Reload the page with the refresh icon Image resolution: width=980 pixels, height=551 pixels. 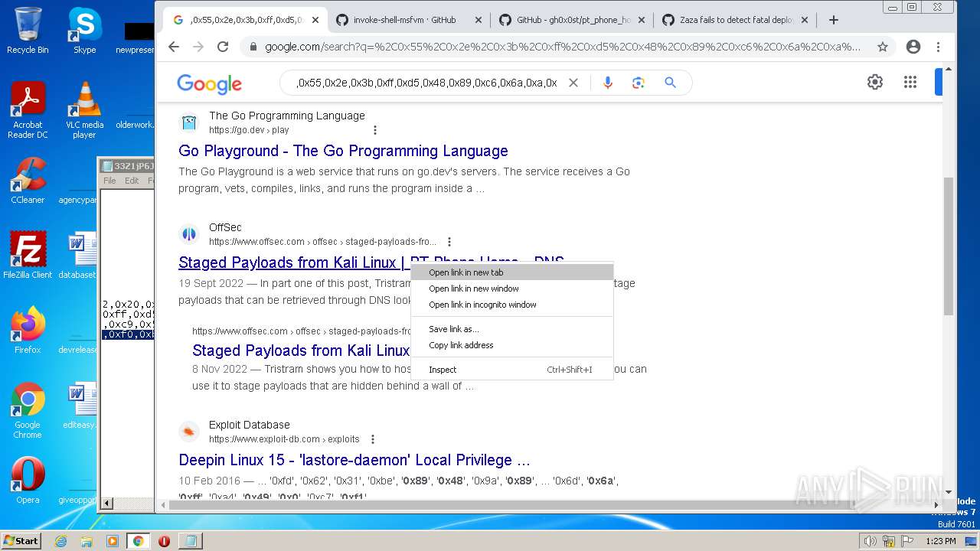[223, 47]
